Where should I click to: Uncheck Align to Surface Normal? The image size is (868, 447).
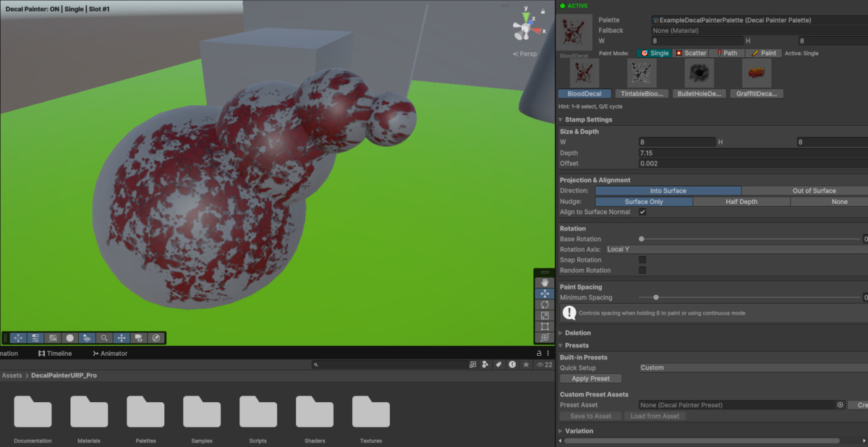642,212
